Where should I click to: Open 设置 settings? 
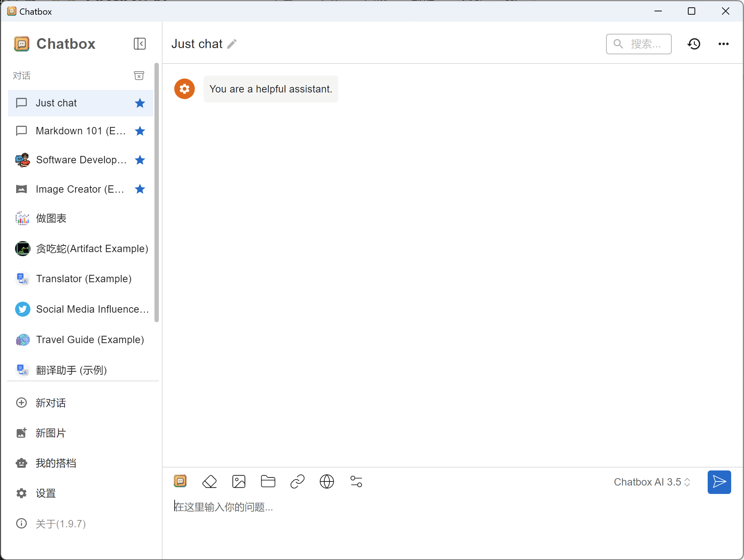point(45,493)
